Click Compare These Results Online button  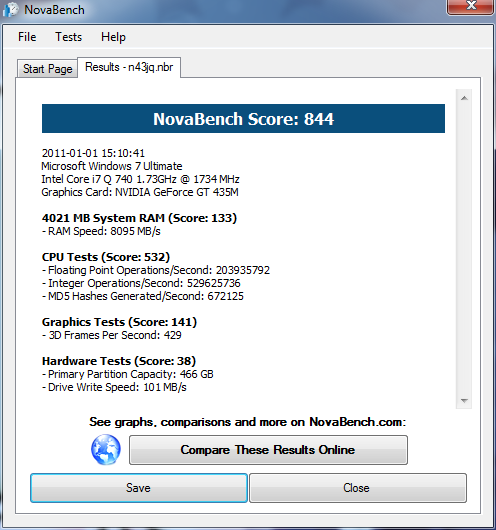coord(268,450)
